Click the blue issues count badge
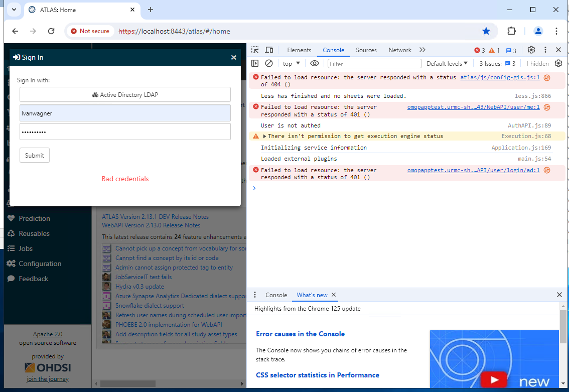 pos(511,51)
